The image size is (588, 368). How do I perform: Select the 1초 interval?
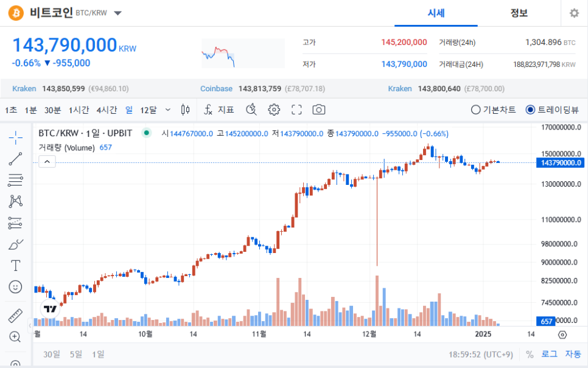[x=11, y=110]
